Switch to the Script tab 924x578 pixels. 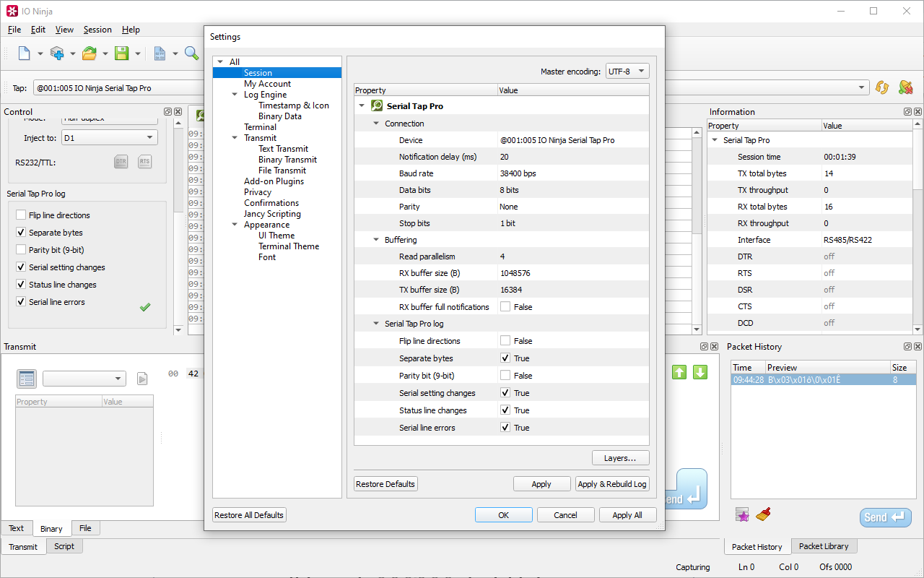click(64, 546)
